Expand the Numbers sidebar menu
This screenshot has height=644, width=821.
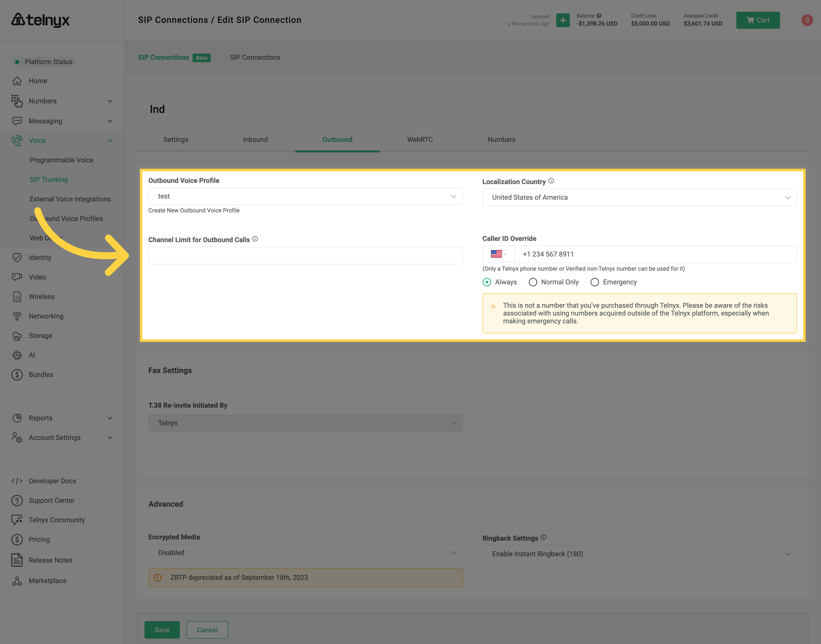coord(62,101)
